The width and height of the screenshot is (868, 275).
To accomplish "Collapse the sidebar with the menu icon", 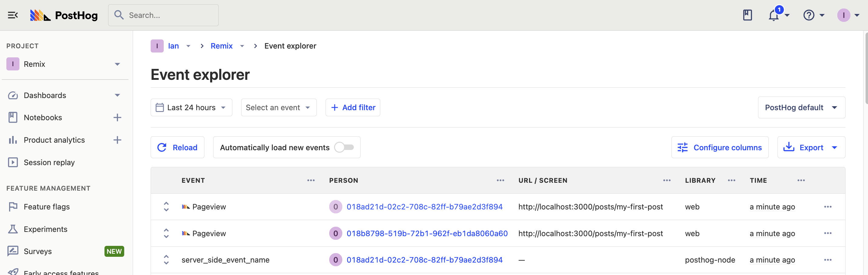I will pyautogui.click(x=13, y=15).
